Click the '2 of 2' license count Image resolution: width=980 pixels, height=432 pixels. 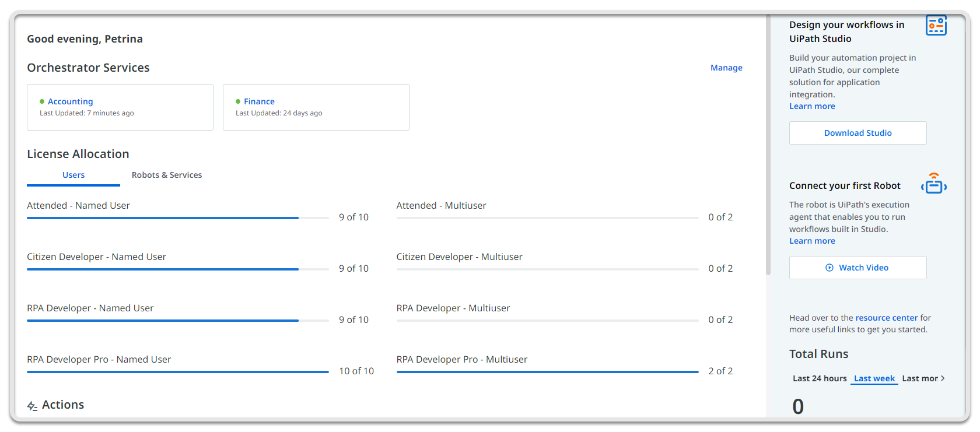click(720, 371)
